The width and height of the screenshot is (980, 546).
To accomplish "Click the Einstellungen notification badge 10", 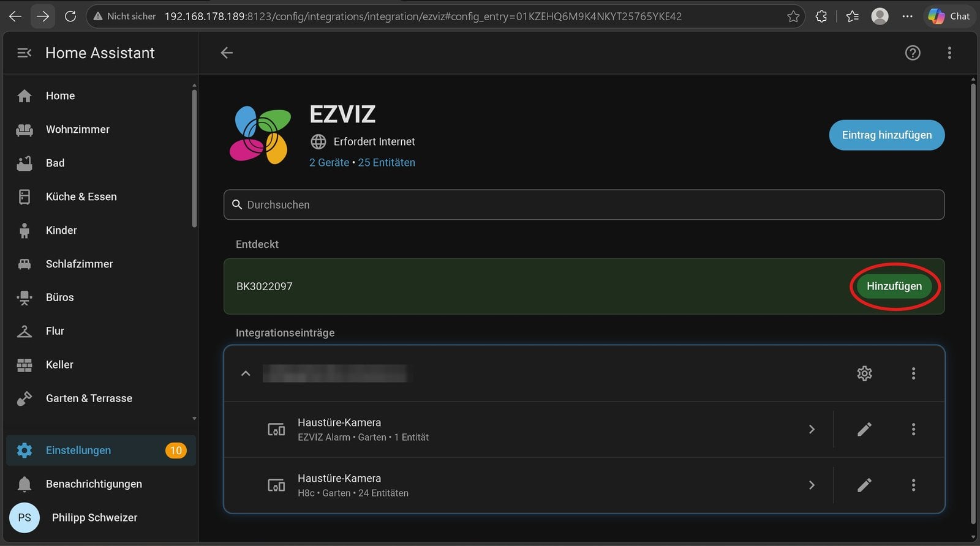I will click(176, 451).
